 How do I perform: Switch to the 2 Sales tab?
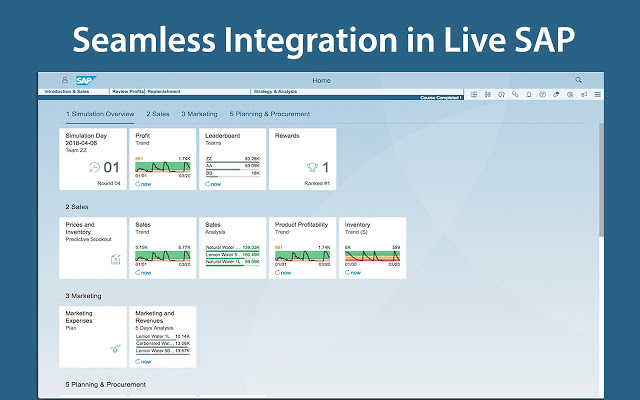point(158,114)
